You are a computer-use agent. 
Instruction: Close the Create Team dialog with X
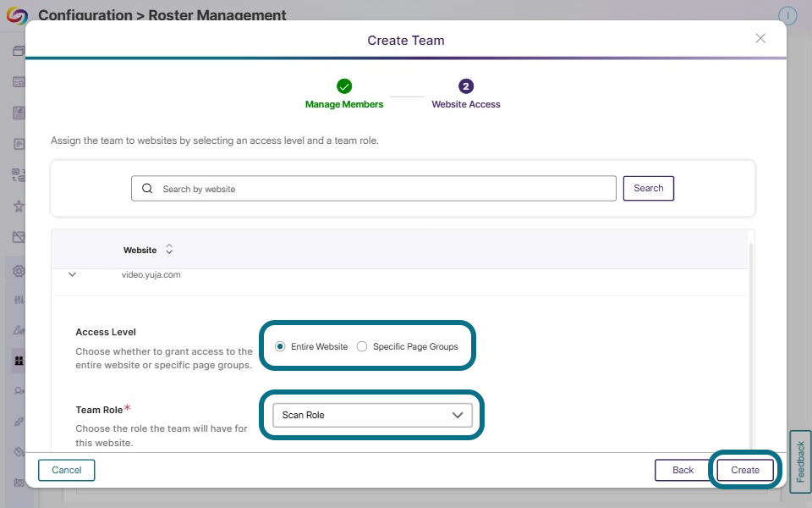pyautogui.click(x=760, y=38)
